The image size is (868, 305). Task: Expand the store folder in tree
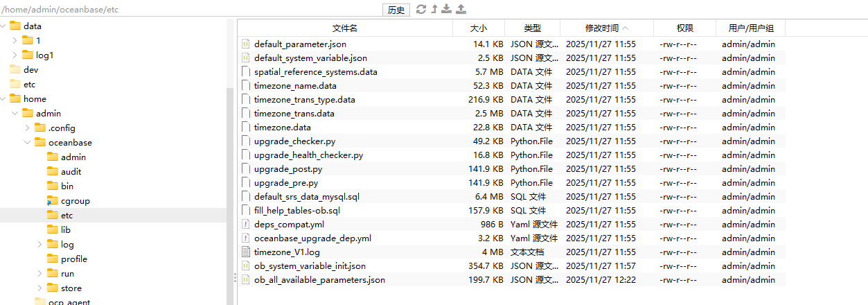(x=39, y=288)
